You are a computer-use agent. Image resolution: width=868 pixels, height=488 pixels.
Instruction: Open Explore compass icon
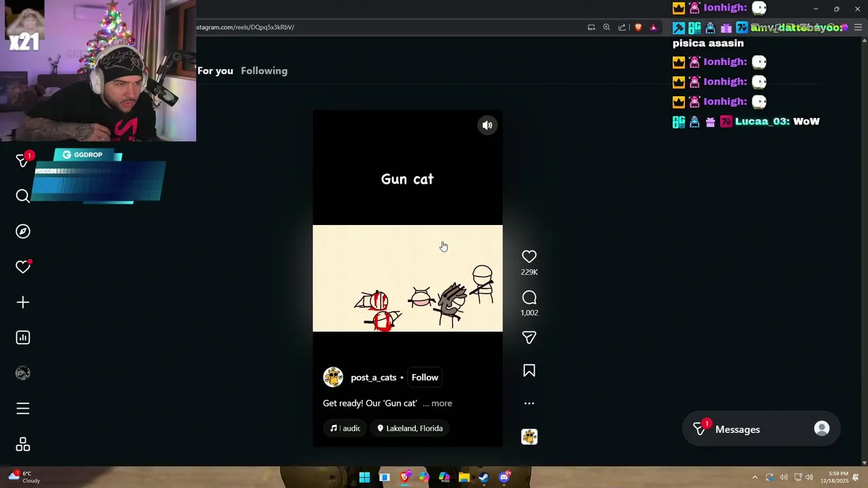(x=23, y=231)
